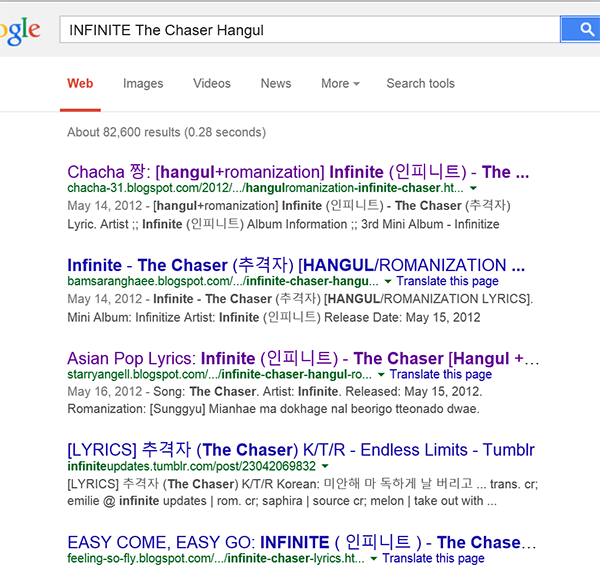
Task: Expand the arrow beside the starryangell.blogspot.com URL
Action: 381,375
